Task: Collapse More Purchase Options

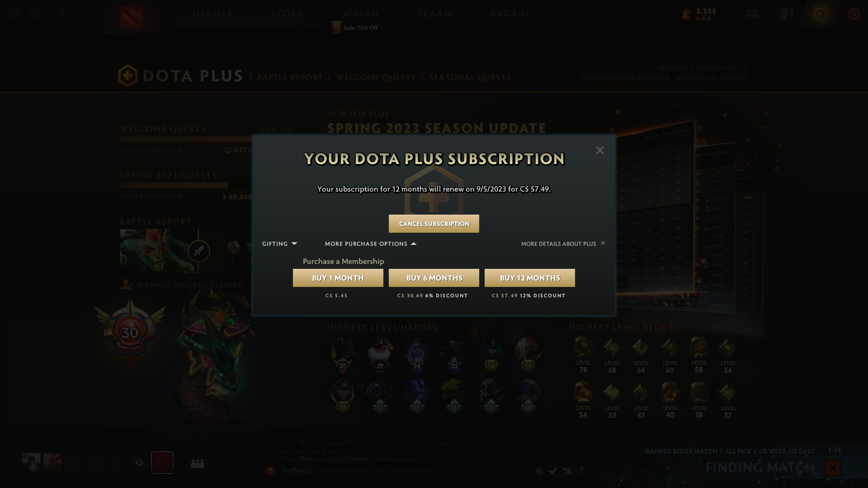Action: 371,244
